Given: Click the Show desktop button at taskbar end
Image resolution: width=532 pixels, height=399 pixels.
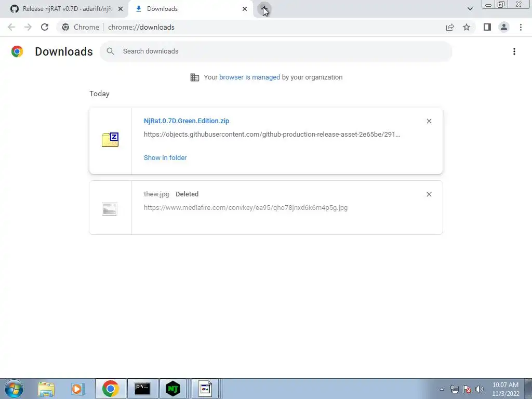Looking at the screenshot, I should pyautogui.click(x=528, y=389).
